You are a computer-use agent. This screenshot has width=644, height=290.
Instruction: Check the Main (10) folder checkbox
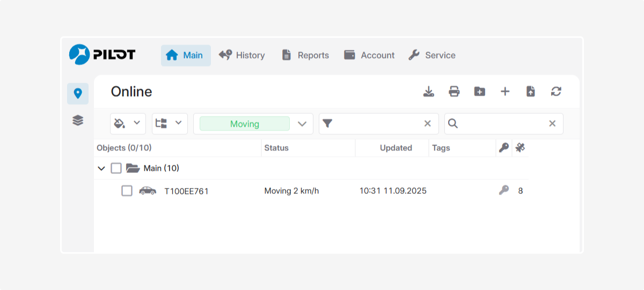pos(116,169)
